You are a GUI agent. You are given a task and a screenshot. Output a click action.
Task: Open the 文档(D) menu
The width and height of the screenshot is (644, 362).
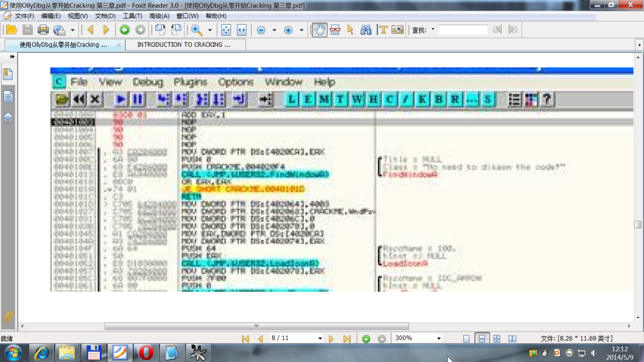point(105,16)
